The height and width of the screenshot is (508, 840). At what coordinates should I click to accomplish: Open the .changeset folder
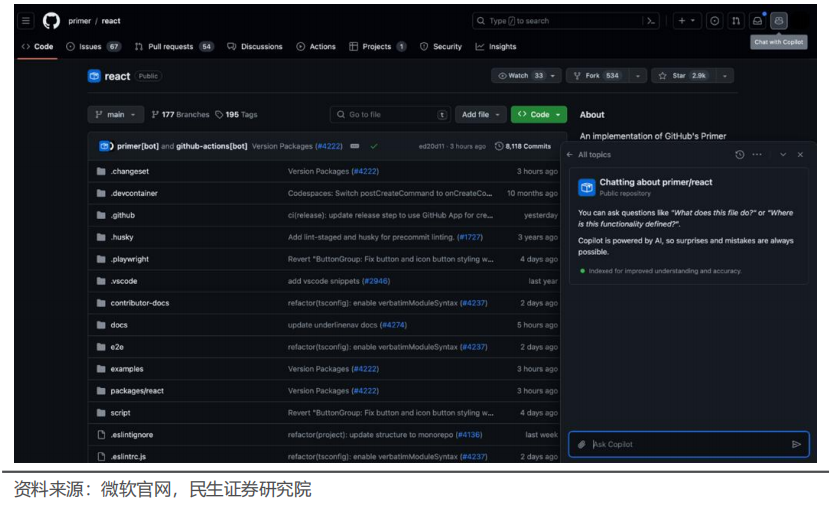pos(130,171)
